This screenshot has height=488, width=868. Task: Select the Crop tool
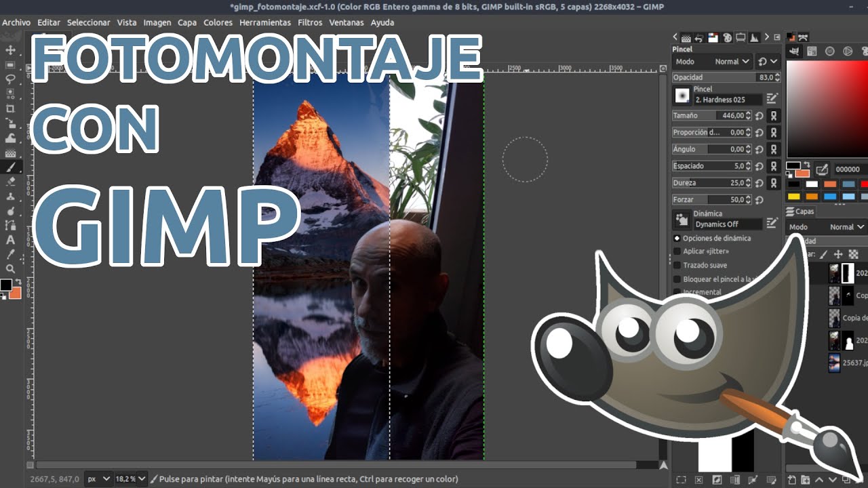(10, 108)
